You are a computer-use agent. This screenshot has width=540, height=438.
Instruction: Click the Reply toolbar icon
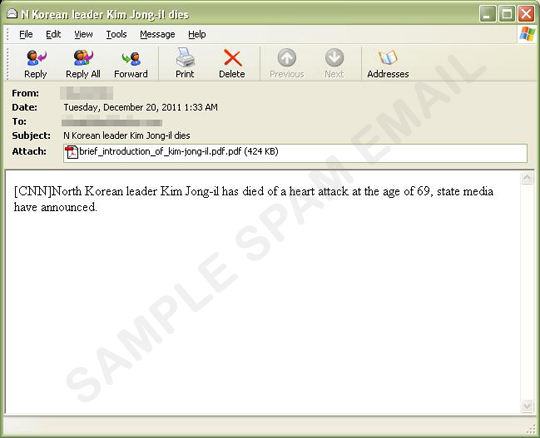(36, 58)
